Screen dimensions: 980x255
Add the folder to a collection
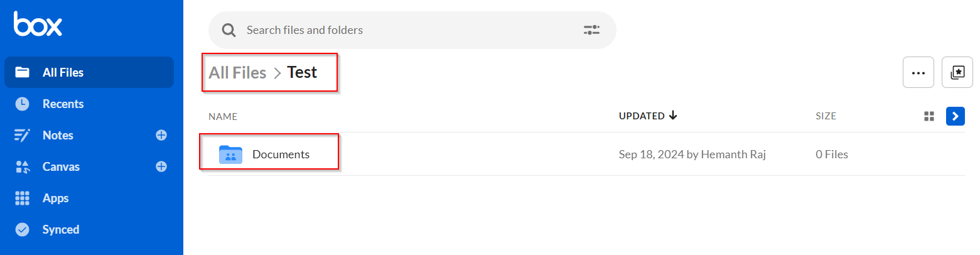click(x=957, y=72)
